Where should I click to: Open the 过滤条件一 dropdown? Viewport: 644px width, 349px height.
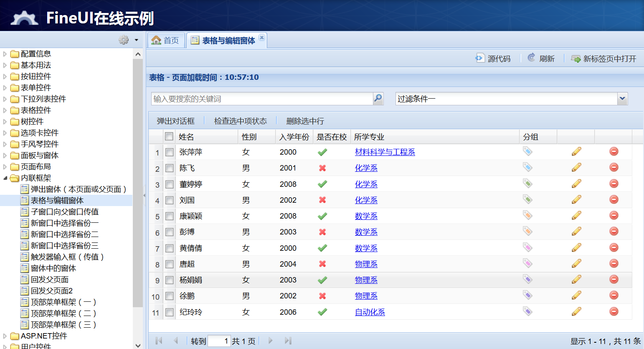(x=622, y=99)
